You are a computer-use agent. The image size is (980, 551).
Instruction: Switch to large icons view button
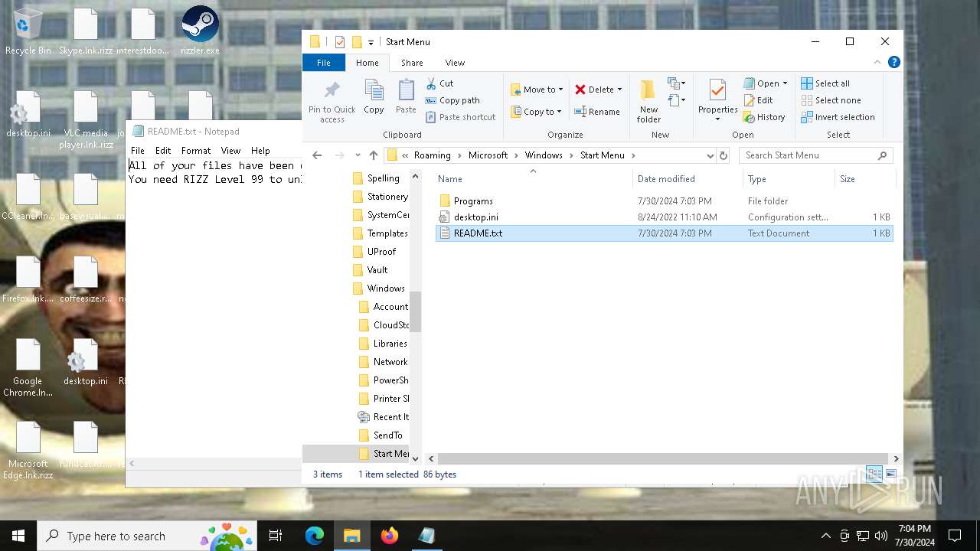[x=891, y=474]
